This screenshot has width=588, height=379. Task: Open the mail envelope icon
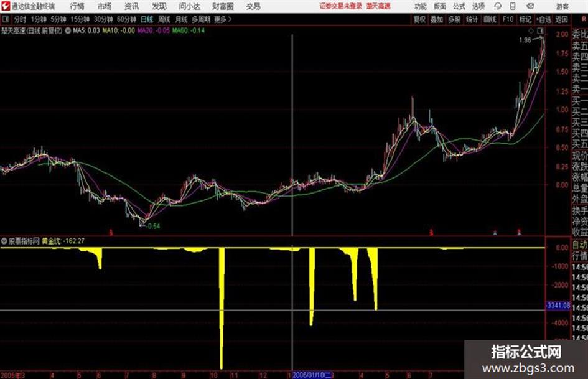click(x=530, y=6)
